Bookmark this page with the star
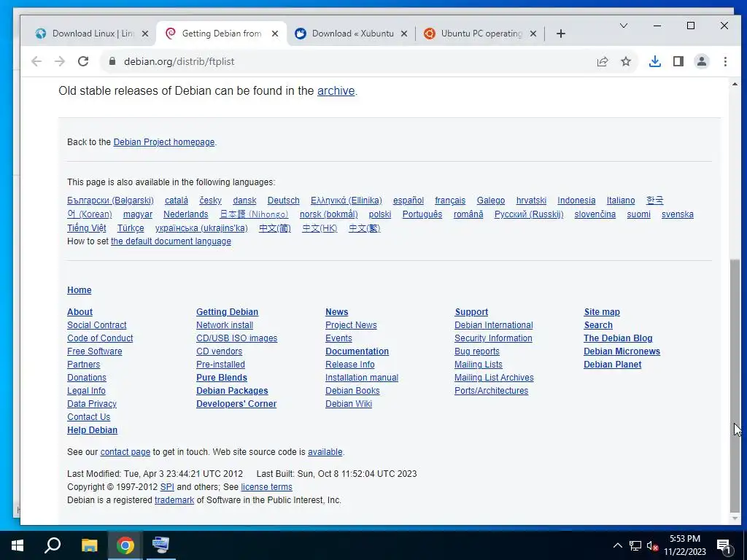747x560 pixels. point(626,61)
